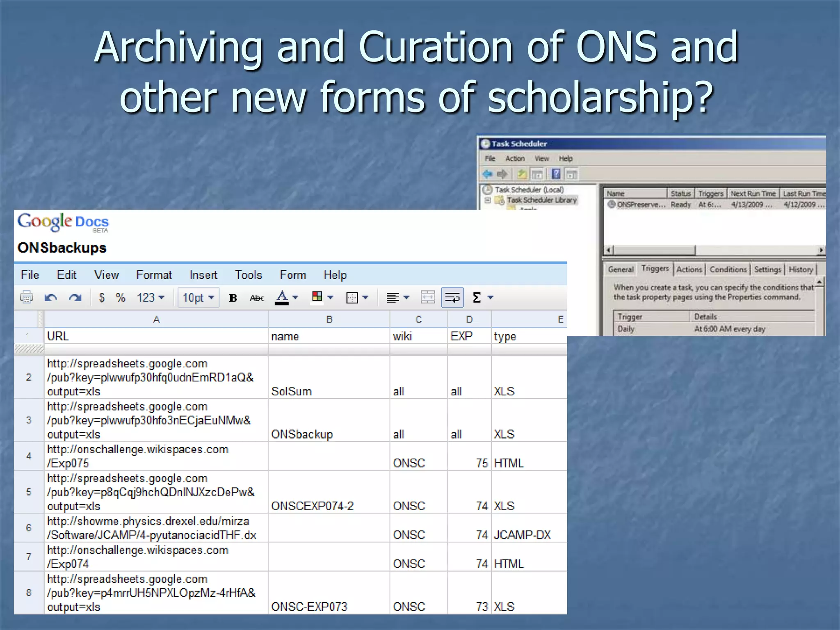The width and height of the screenshot is (840, 630).
Task: Toggle strikethrough text formatting
Action: (x=257, y=297)
